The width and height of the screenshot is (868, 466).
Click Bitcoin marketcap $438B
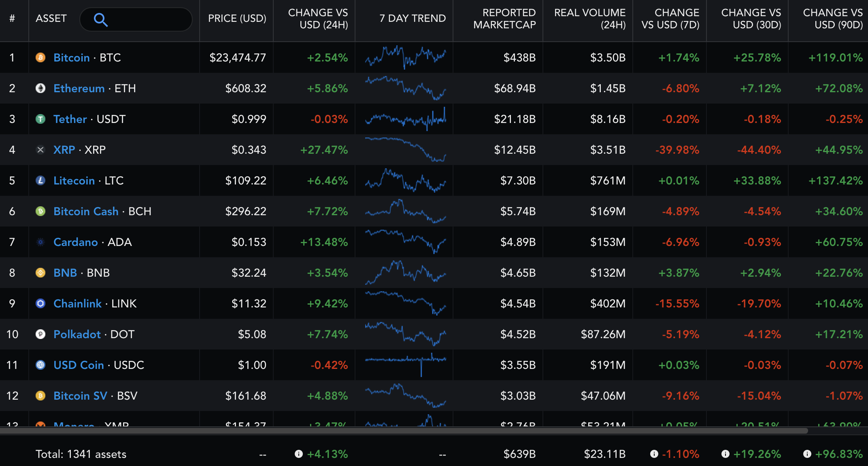519,57
